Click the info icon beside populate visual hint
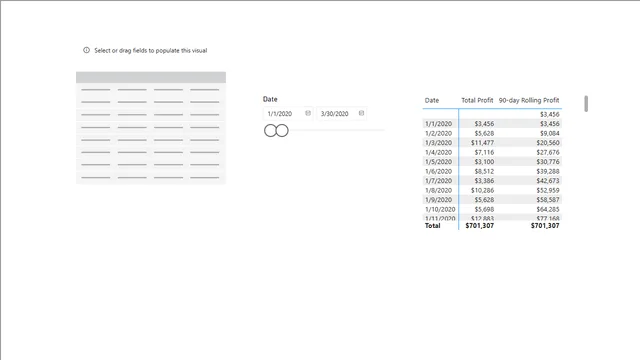 tap(87, 50)
